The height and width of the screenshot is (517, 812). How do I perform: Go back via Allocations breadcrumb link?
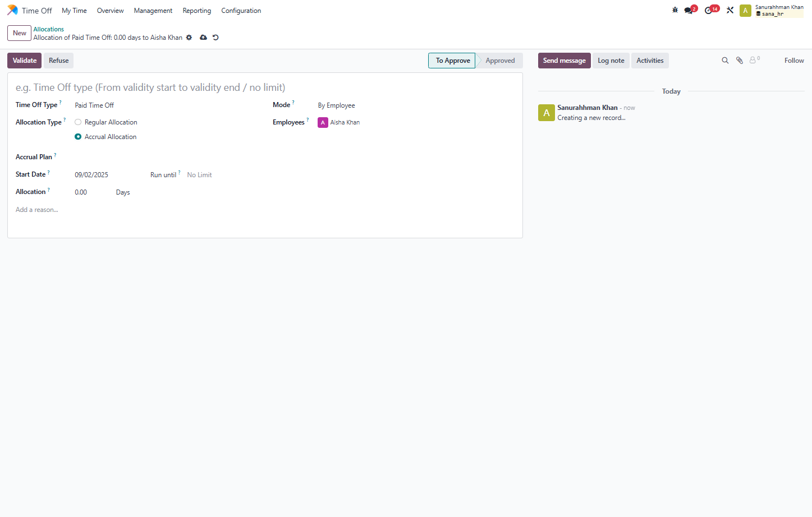pyautogui.click(x=49, y=29)
